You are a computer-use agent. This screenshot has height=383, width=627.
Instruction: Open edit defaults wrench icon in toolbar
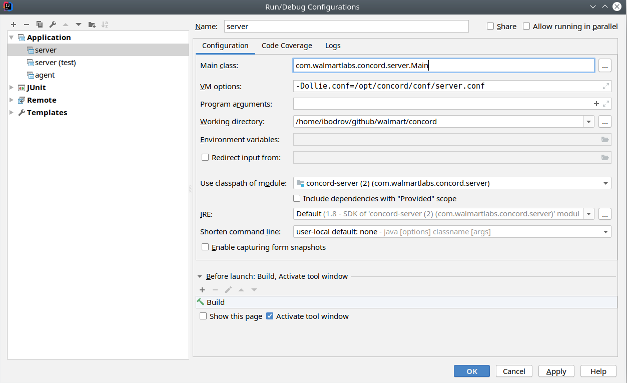[52, 25]
